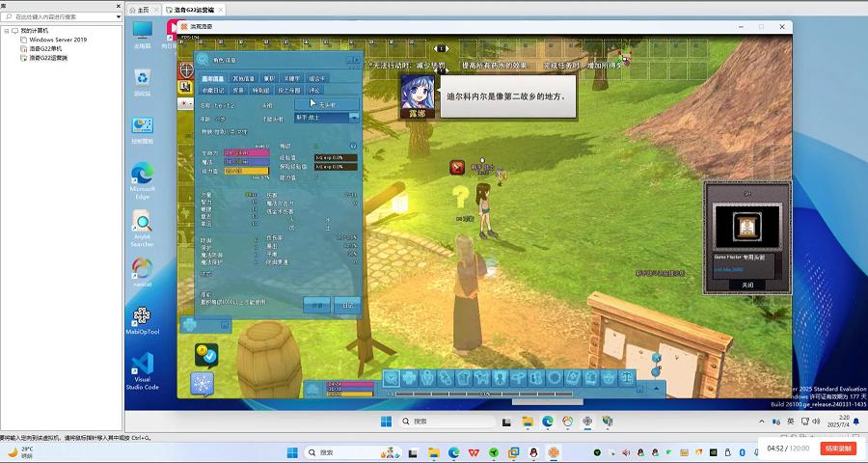868x463 pixels.
Task: Click the yellow question mark quest marker
Action: tap(461, 196)
